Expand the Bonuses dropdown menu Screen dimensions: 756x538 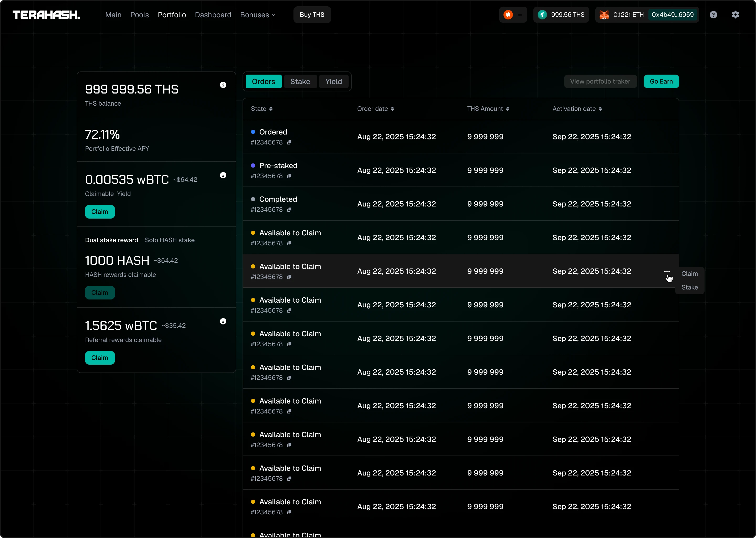click(258, 15)
